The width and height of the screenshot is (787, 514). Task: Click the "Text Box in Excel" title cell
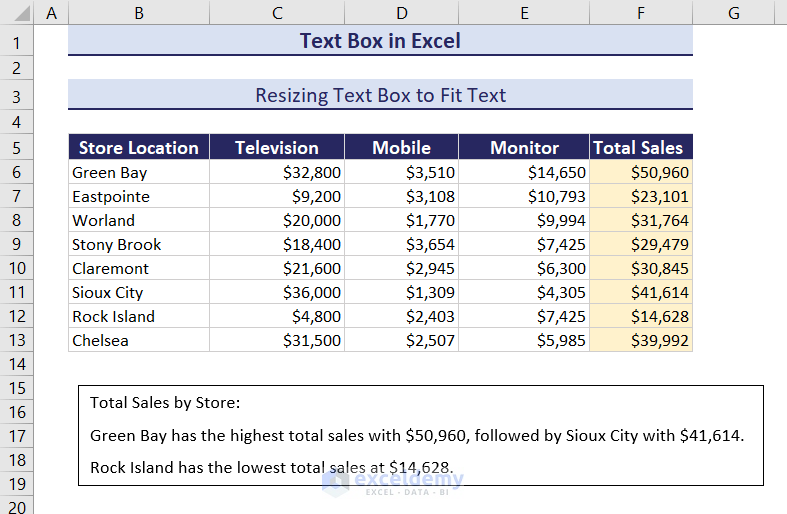pos(380,41)
